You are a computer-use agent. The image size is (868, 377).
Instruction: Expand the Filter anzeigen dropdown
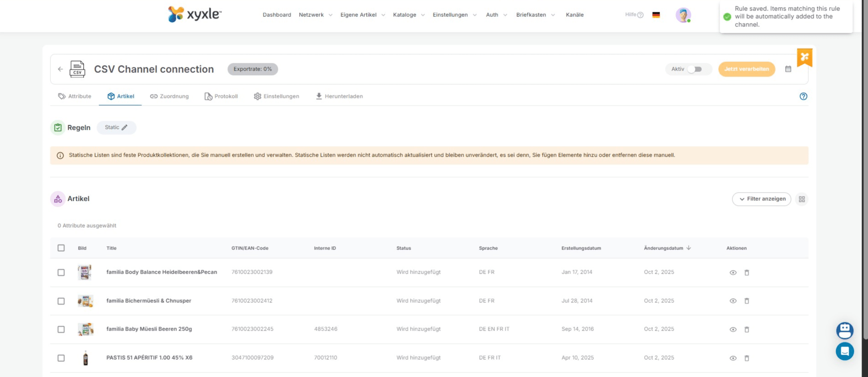click(761, 199)
